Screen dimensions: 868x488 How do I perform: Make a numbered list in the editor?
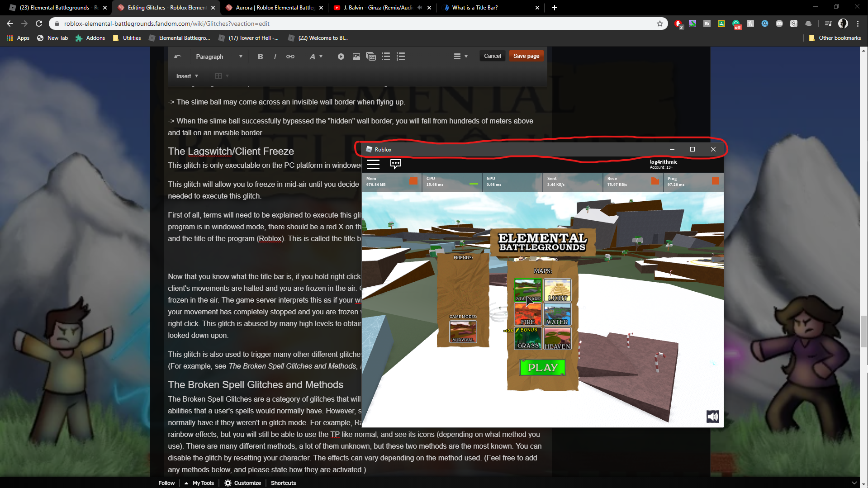pyautogui.click(x=401, y=57)
